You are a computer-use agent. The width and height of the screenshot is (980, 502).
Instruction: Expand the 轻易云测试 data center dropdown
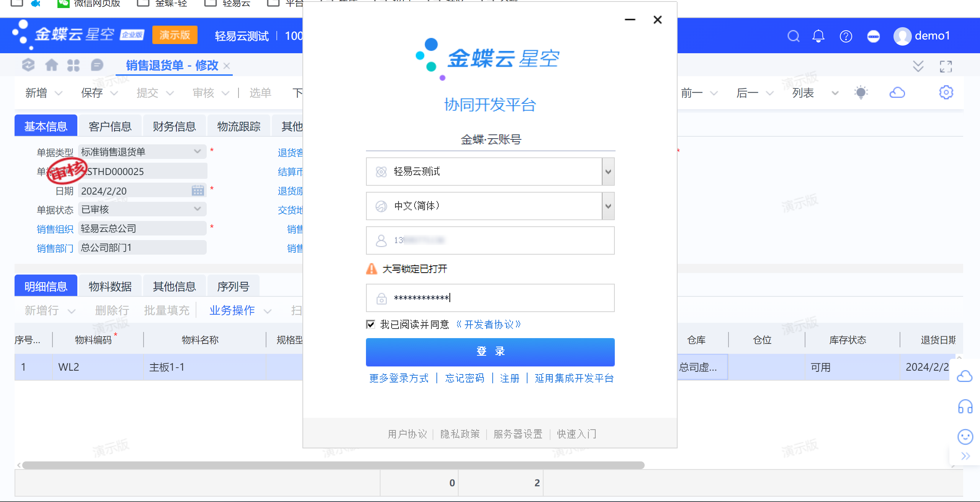[x=608, y=172]
